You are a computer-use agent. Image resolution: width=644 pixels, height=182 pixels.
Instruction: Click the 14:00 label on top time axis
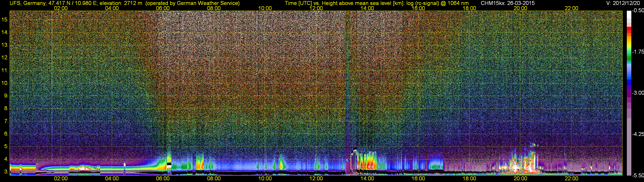tap(367, 8)
